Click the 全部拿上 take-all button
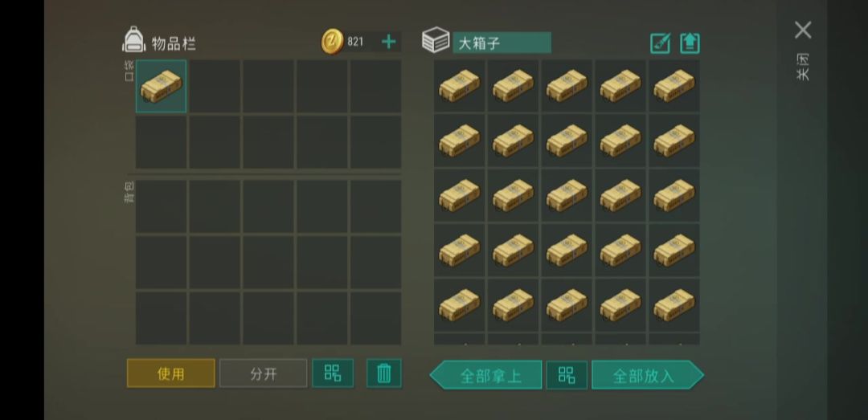Image resolution: width=868 pixels, height=420 pixels. pos(486,374)
